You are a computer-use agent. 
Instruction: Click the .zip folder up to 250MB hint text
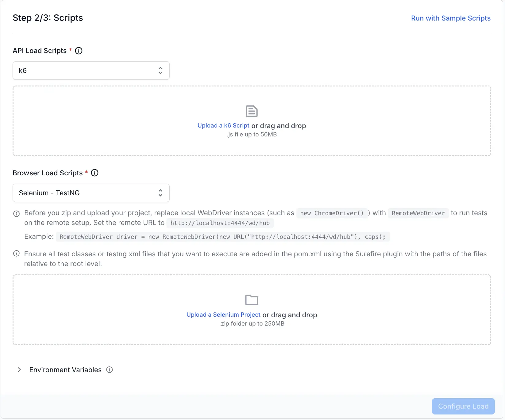pyautogui.click(x=252, y=324)
